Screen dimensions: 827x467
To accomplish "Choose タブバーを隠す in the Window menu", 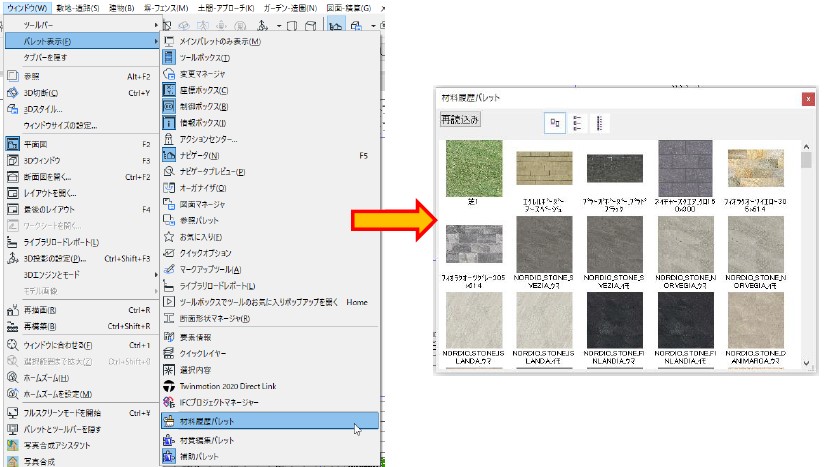I will pos(82,57).
